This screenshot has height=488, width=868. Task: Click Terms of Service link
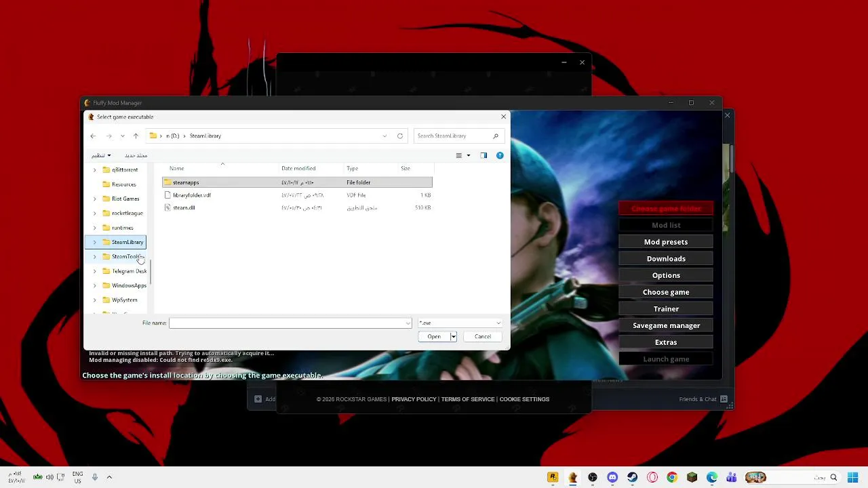[x=468, y=399]
